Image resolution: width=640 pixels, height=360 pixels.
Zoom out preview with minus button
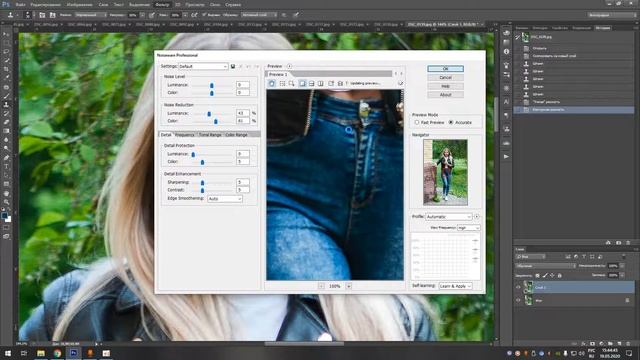click(321, 287)
